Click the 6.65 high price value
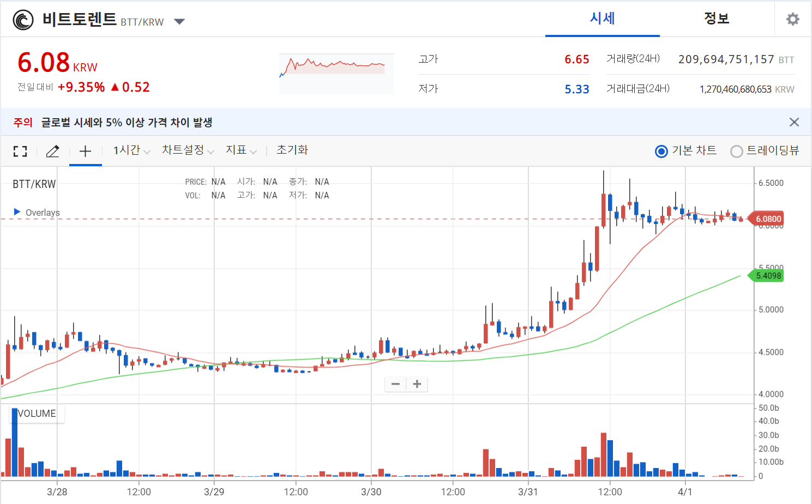This screenshot has width=812, height=504. click(x=577, y=59)
